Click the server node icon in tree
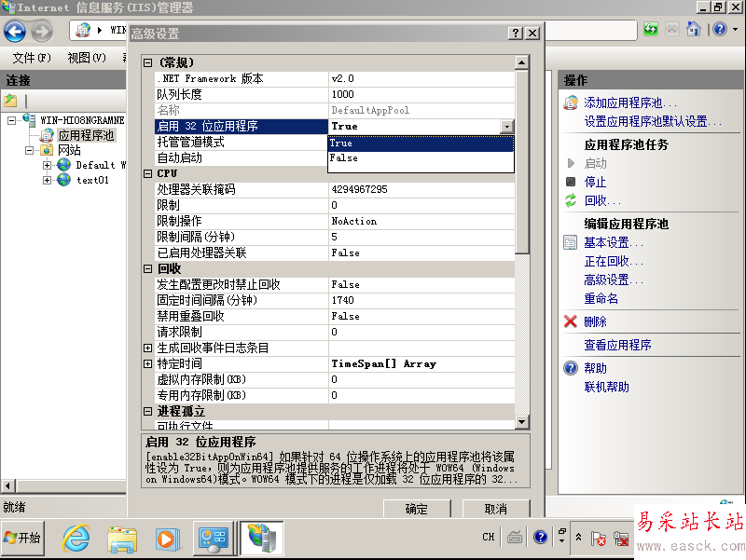This screenshot has width=746, height=560. 30,119
